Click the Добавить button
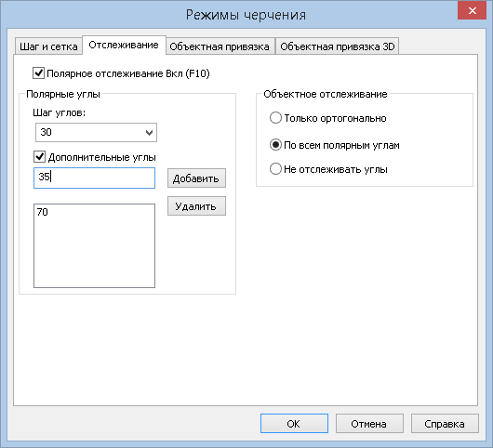This screenshot has width=493, height=448. 196,178
